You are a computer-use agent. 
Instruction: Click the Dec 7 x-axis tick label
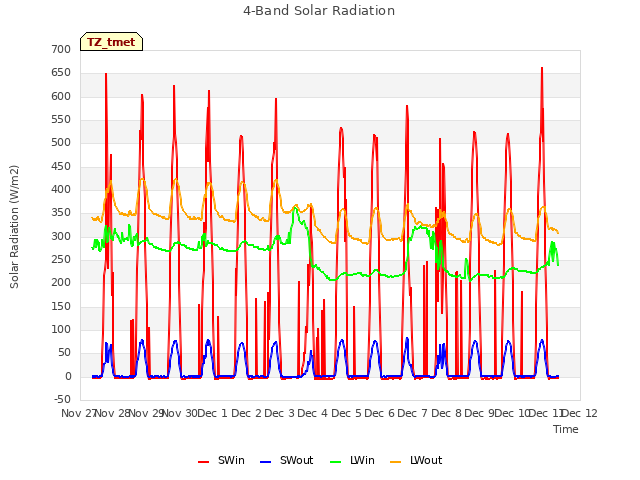click(413, 413)
